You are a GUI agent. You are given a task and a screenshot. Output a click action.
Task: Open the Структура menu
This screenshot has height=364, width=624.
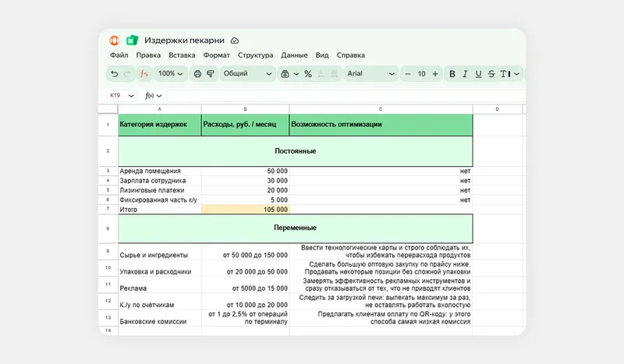[x=256, y=55]
